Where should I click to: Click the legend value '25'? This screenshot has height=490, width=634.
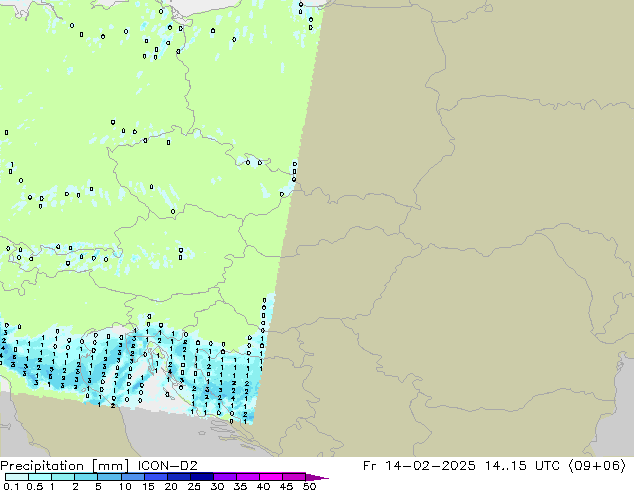pos(194,486)
